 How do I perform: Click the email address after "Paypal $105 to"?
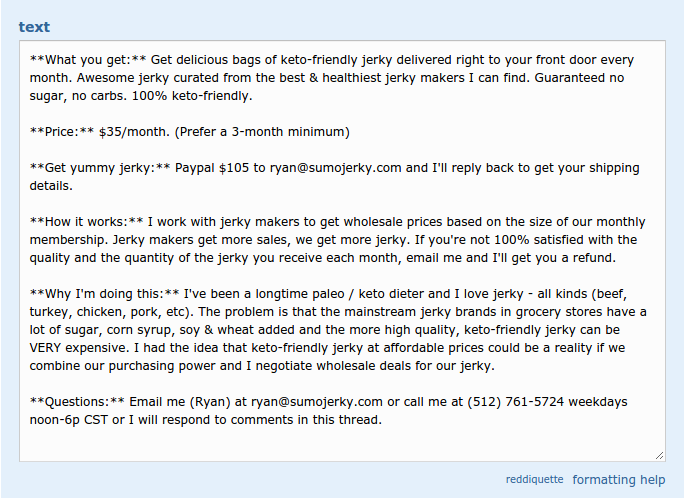tap(335, 168)
